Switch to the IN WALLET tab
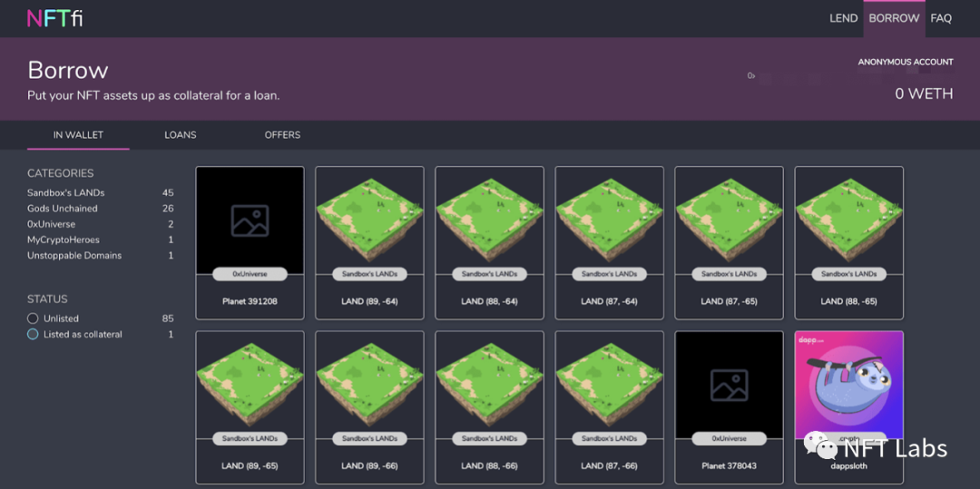Image resolution: width=980 pixels, height=489 pixels. (78, 135)
